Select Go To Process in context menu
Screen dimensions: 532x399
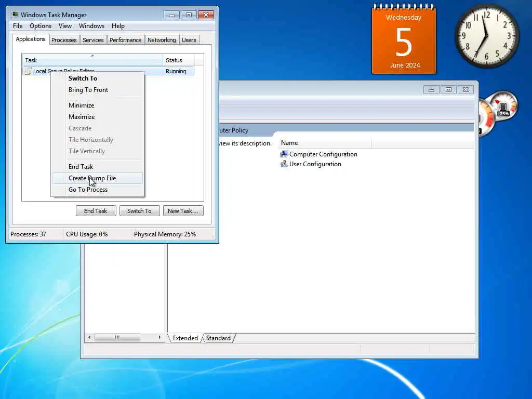click(97, 190)
